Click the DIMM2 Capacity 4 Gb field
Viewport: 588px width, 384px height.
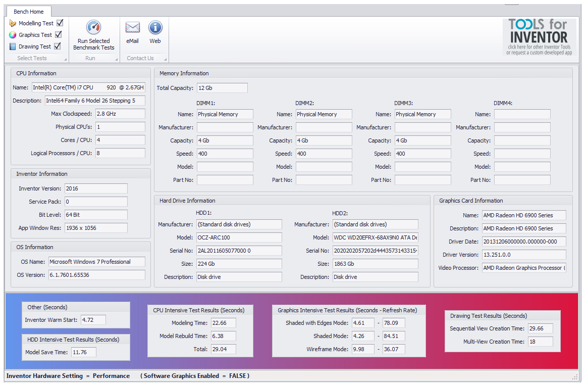click(324, 140)
